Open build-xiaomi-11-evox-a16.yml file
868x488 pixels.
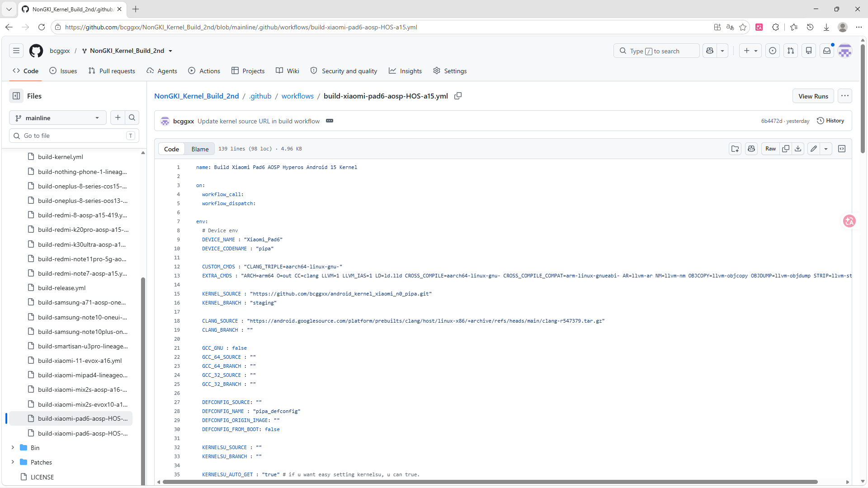(x=80, y=361)
